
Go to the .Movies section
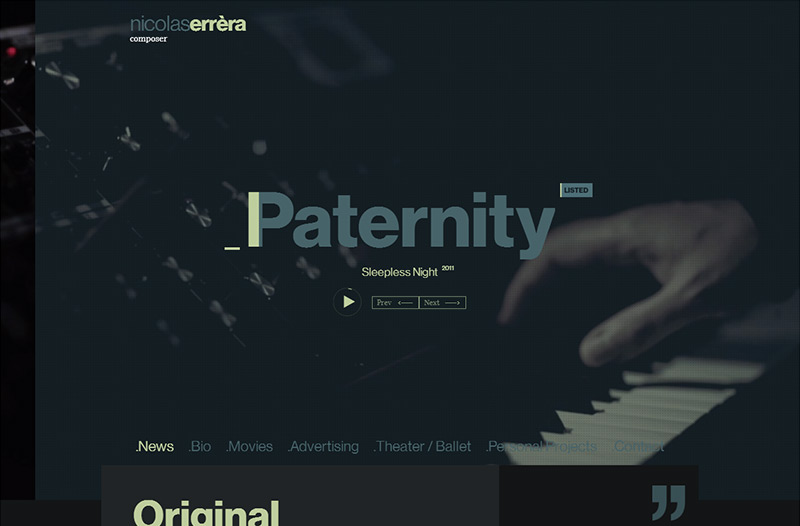tap(249, 446)
